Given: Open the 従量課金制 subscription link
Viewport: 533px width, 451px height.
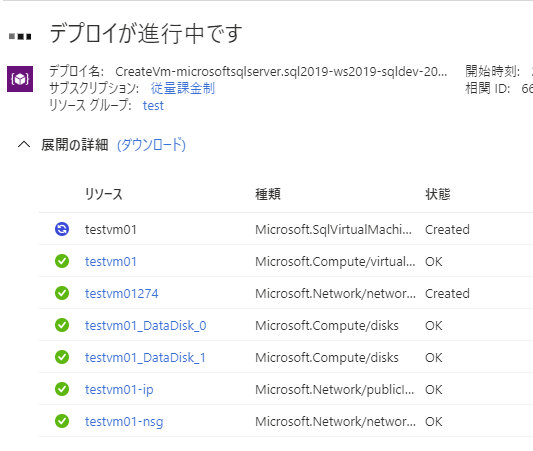Looking at the screenshot, I should click(x=183, y=88).
